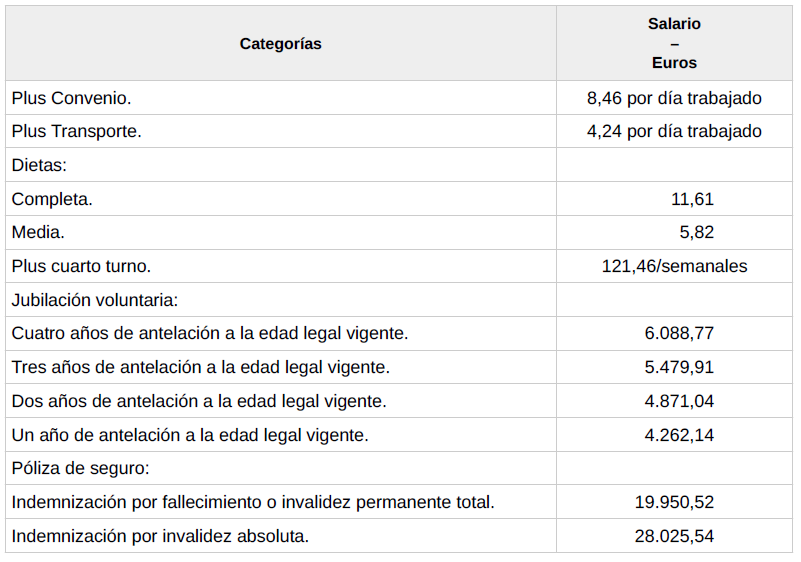Image resolution: width=801 pixels, height=562 pixels.
Task: Click the Salario Euros column header
Action: click(674, 43)
